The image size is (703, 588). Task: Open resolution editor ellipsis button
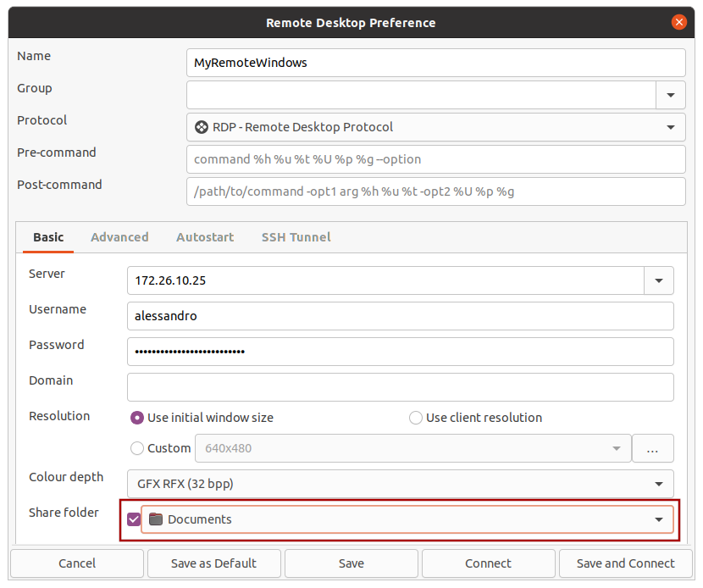coord(652,449)
